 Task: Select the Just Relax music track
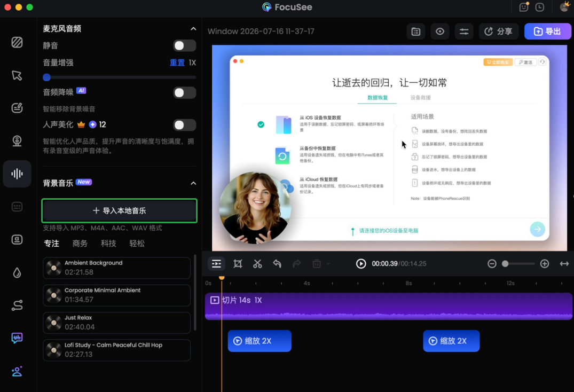[x=116, y=323]
